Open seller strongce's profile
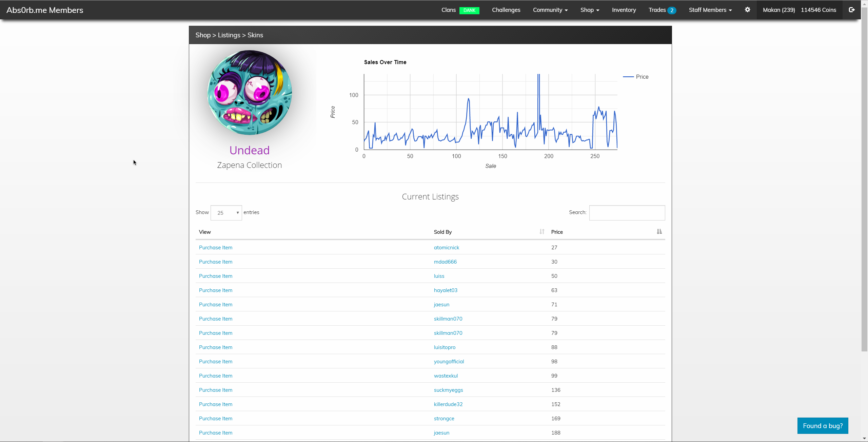868x442 pixels. point(444,418)
